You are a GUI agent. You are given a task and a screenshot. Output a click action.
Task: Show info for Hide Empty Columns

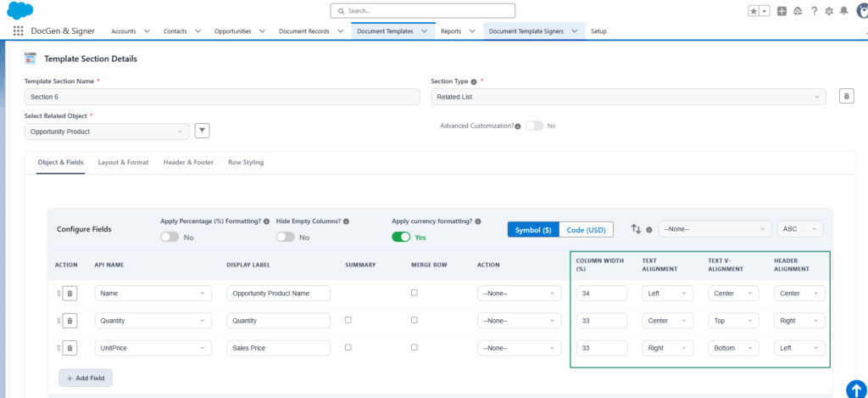click(346, 221)
